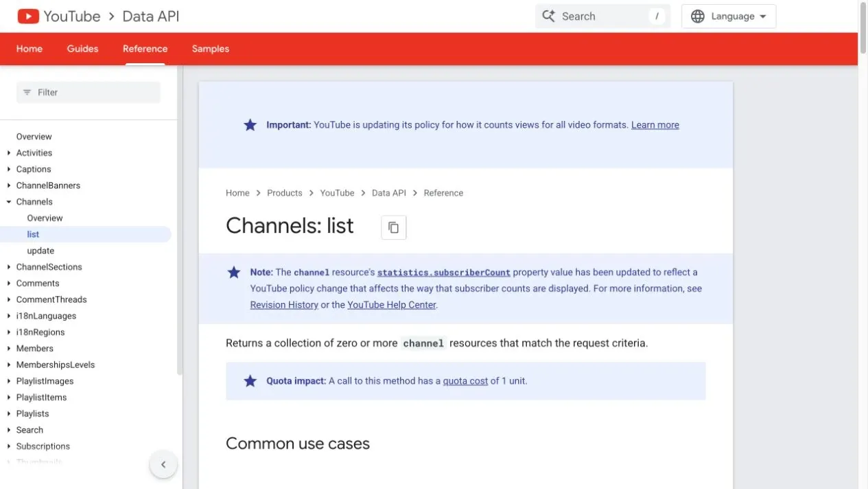The height and width of the screenshot is (489, 868).
Task: Expand the Members section
Action: (x=9, y=349)
